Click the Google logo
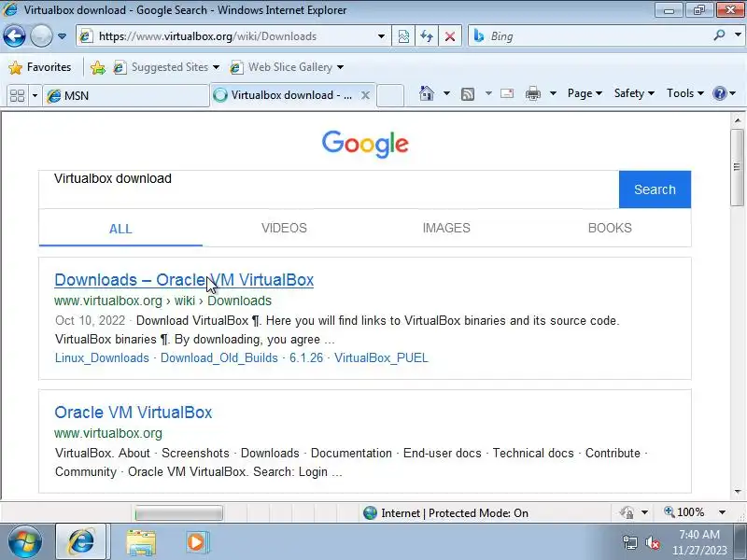The width and height of the screenshot is (747, 560). (x=365, y=144)
